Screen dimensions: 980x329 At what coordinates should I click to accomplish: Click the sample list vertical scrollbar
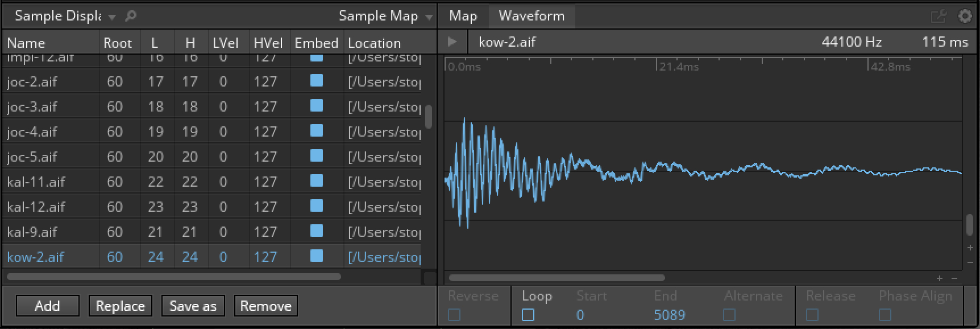pyautogui.click(x=429, y=116)
